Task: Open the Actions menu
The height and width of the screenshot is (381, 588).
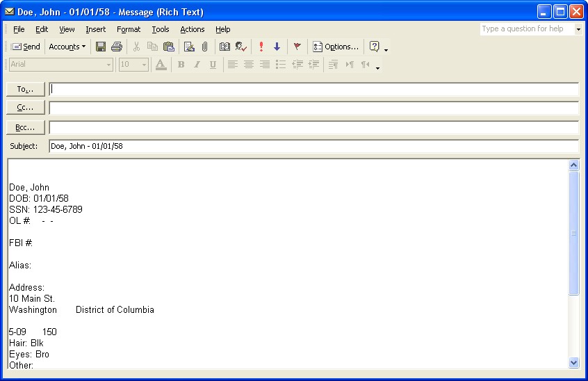Action: [193, 29]
